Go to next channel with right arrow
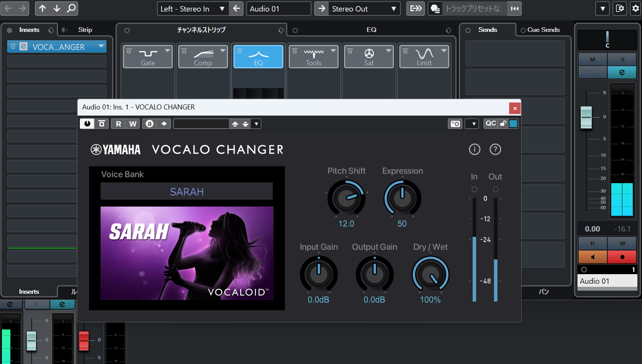The image size is (642, 364). 22,8
